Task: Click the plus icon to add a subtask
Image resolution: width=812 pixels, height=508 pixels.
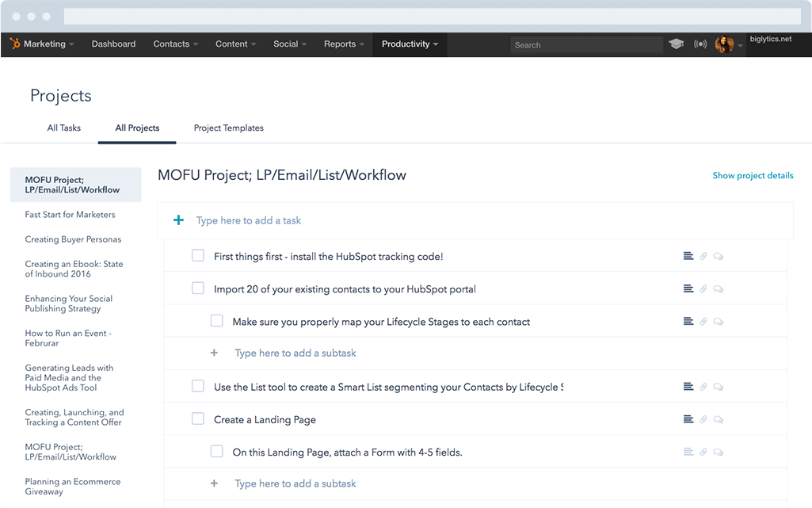Action: point(214,353)
